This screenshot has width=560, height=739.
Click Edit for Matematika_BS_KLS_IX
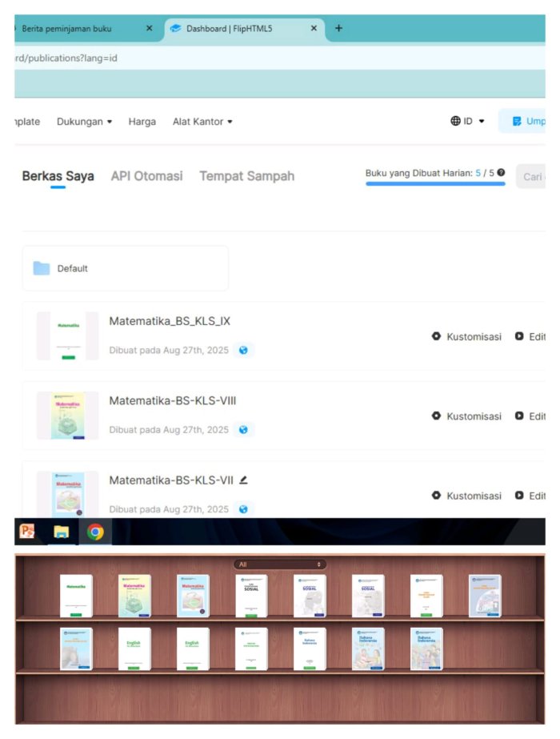point(530,336)
